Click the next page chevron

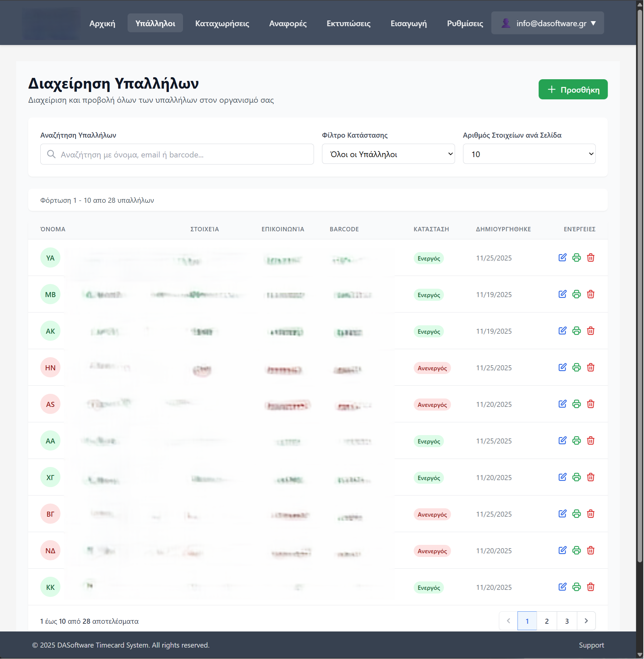(586, 621)
